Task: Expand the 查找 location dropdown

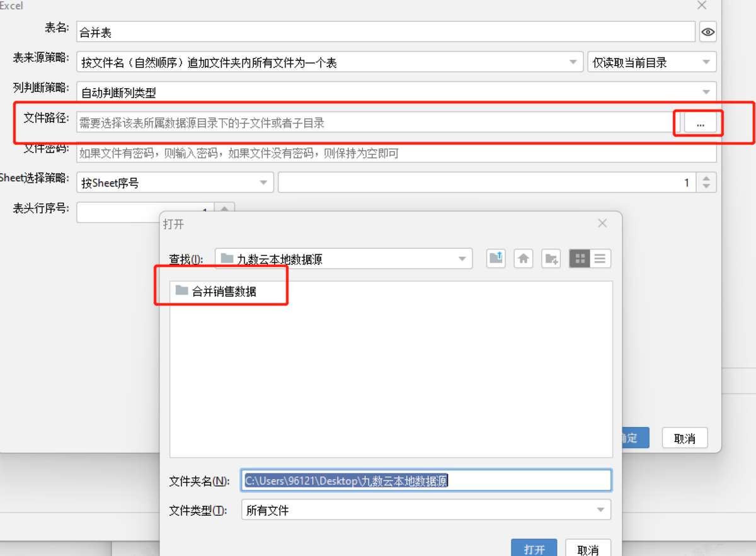Action: (343, 259)
